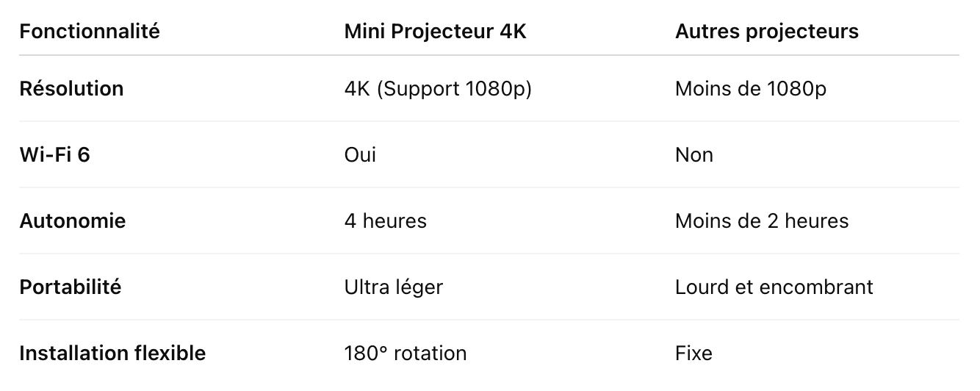Click the Lourd et encombrant cell
980x391 pixels.
[774, 287]
